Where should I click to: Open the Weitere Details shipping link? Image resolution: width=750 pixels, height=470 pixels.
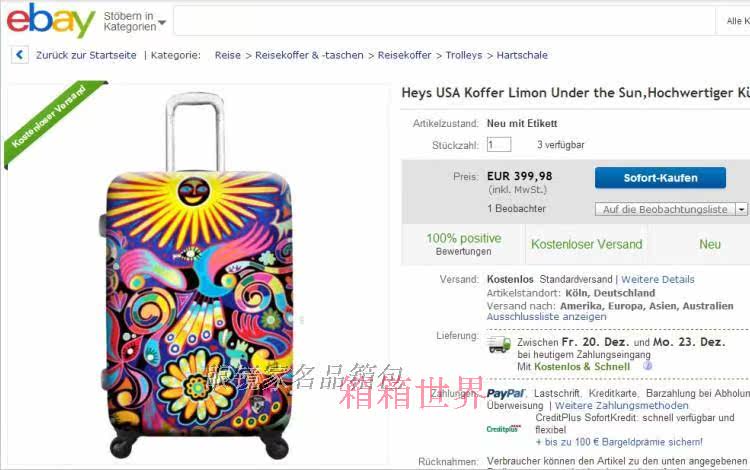[x=658, y=279]
